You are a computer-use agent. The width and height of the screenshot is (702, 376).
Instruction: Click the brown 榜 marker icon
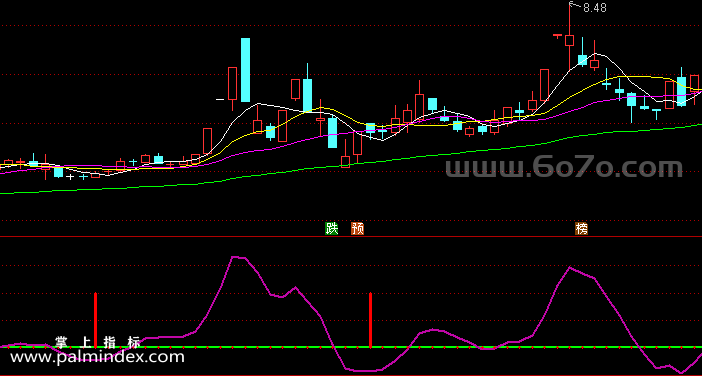(581, 229)
